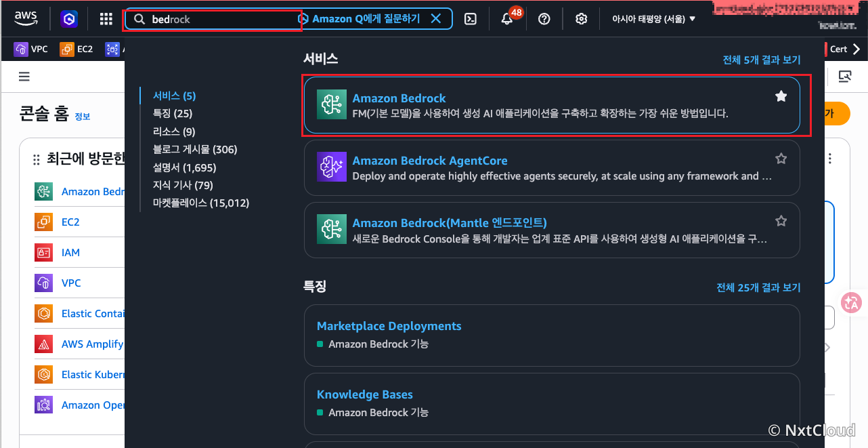The image size is (868, 448).
Task: Toggle the hamburger side navigation menu
Action: click(x=24, y=77)
